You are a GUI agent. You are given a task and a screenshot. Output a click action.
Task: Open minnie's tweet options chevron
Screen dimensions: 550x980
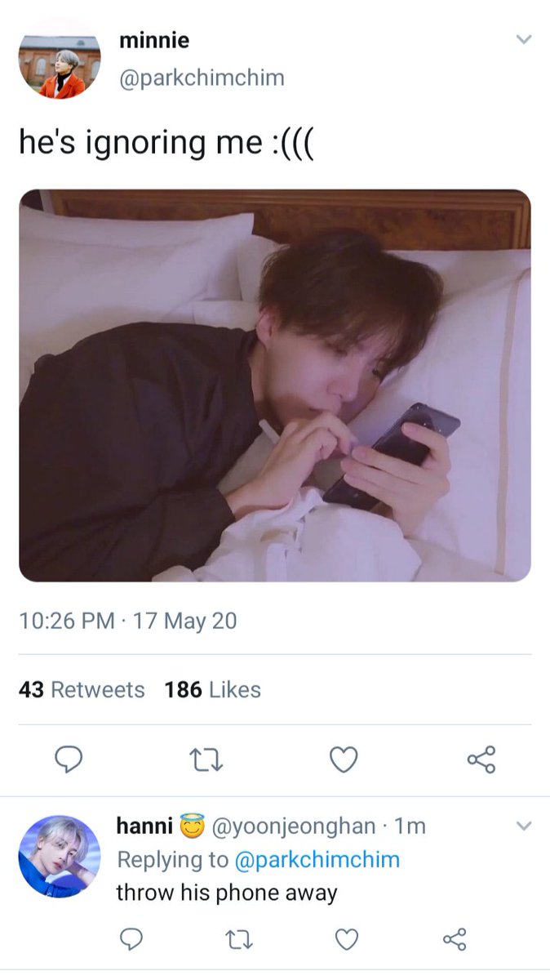524,39
